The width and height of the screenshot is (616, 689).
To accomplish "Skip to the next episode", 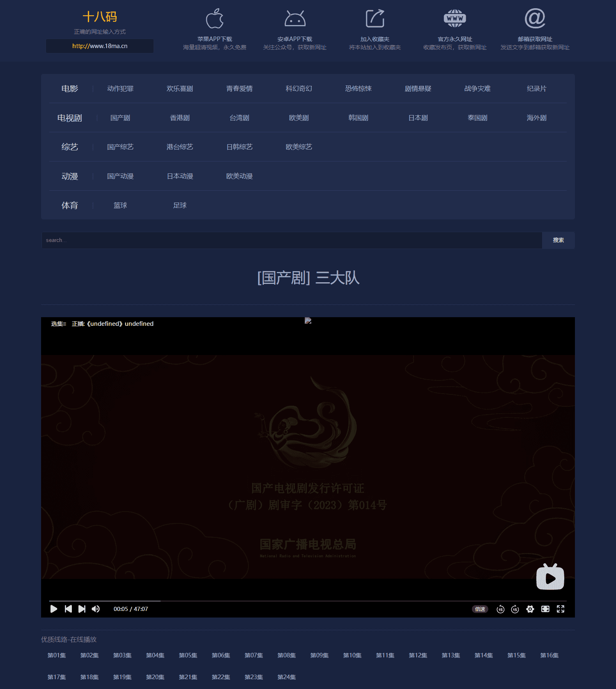I will 82,609.
